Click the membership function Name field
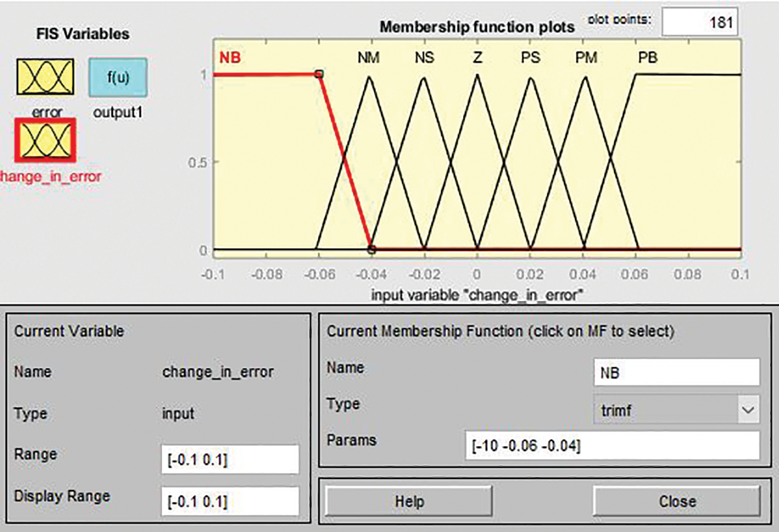Viewport: 779px width, 532px height. point(676,373)
